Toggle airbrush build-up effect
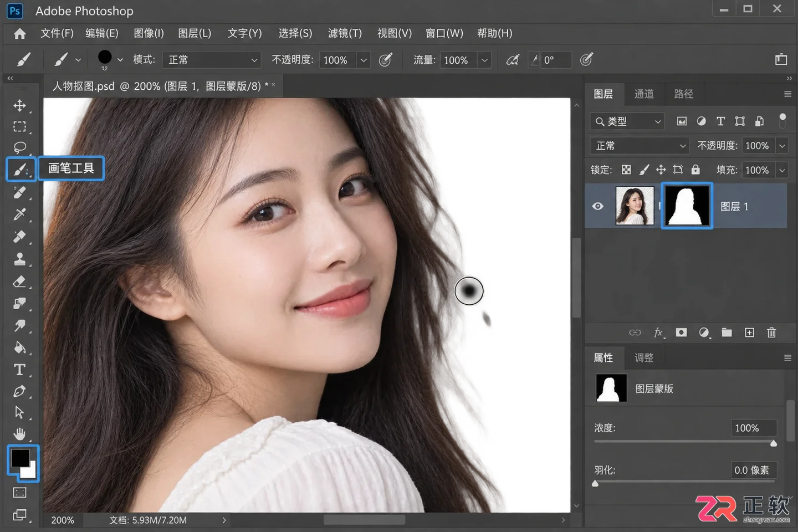This screenshot has width=798, height=532. pyautogui.click(x=513, y=59)
